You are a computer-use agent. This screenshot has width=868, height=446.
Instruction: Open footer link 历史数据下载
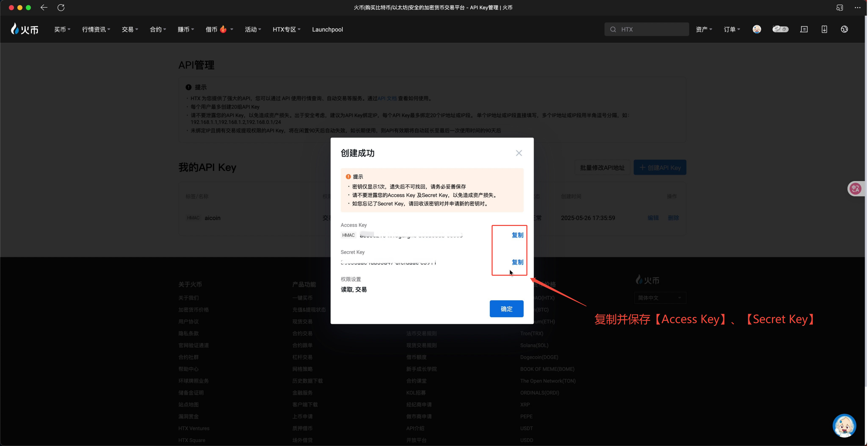[308, 381]
